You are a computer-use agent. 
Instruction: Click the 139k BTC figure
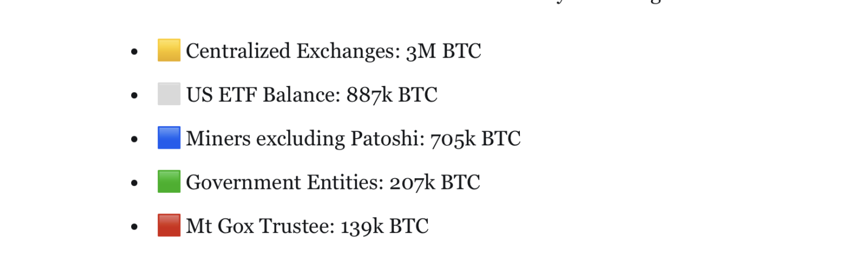point(384,226)
